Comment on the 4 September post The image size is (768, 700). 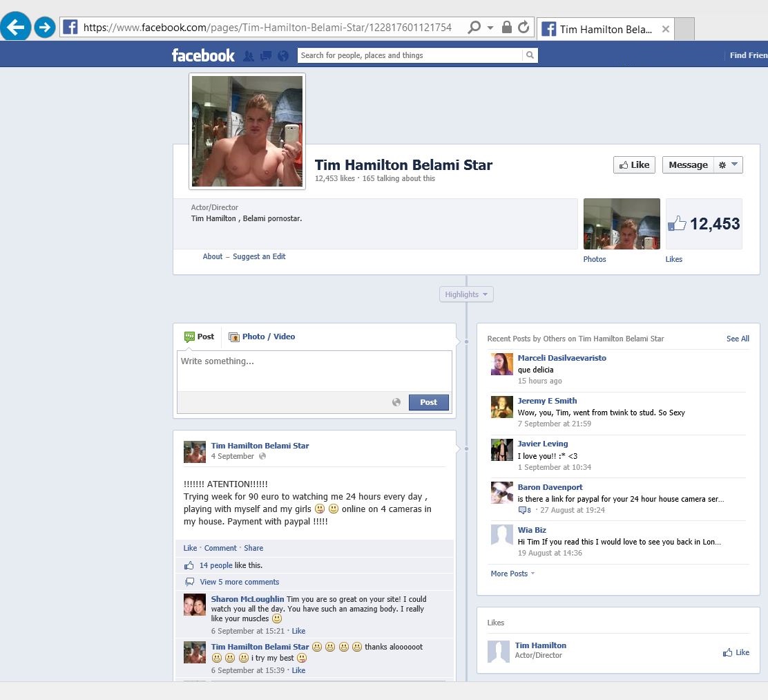click(220, 548)
